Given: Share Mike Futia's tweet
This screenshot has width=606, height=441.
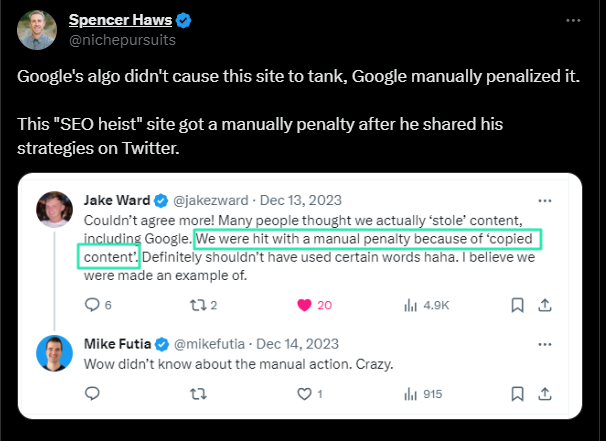Looking at the screenshot, I should 545,394.
